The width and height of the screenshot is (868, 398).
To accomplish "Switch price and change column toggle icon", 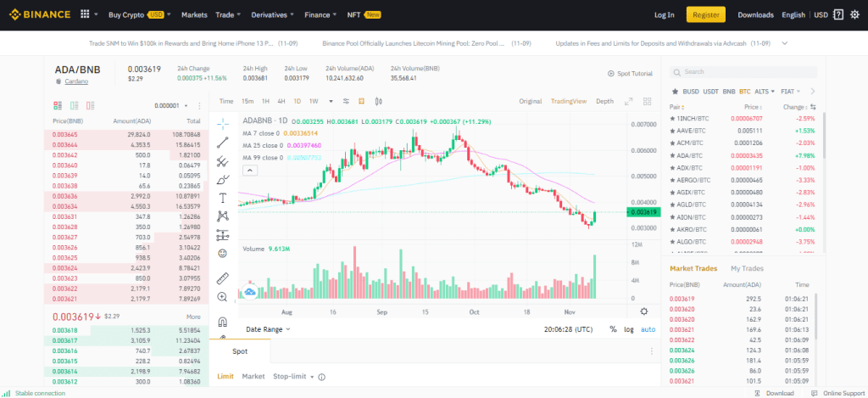I will tap(813, 107).
